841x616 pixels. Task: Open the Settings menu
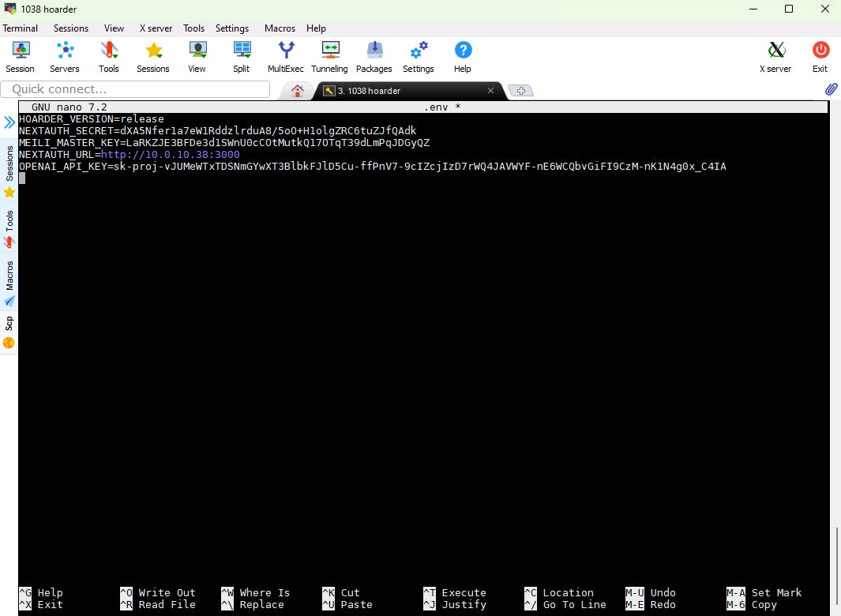[x=232, y=28]
